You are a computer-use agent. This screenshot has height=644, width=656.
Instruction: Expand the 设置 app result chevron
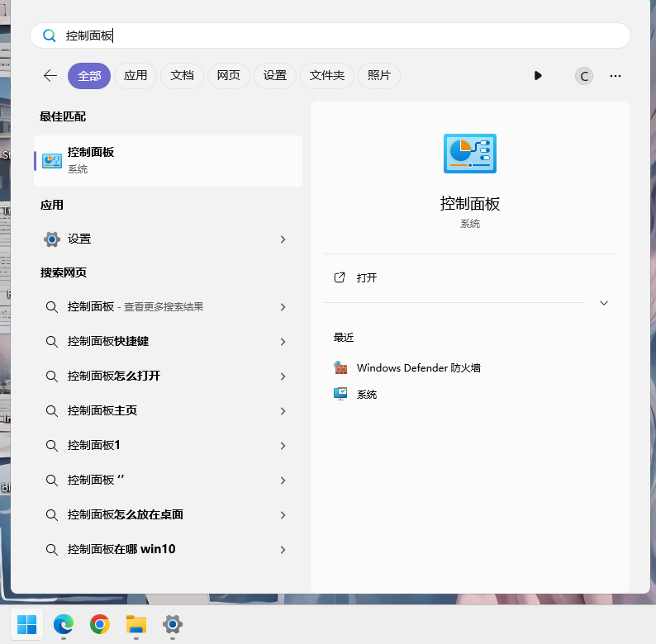283,239
